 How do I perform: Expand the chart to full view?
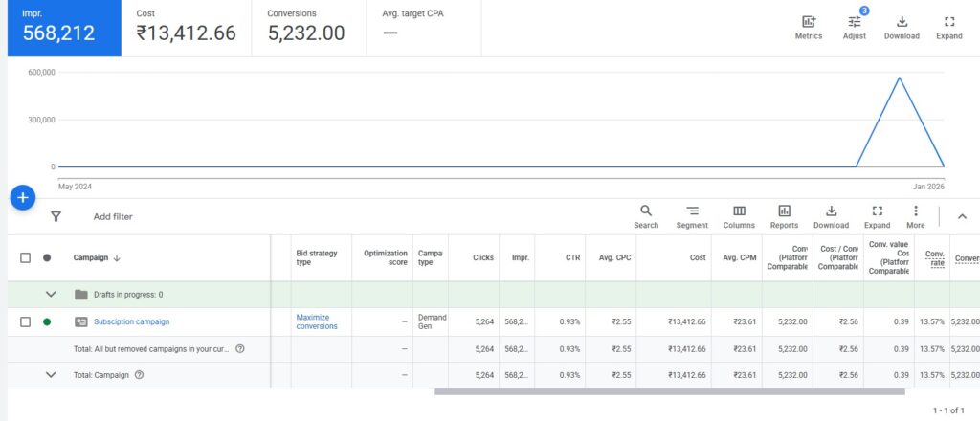(948, 27)
